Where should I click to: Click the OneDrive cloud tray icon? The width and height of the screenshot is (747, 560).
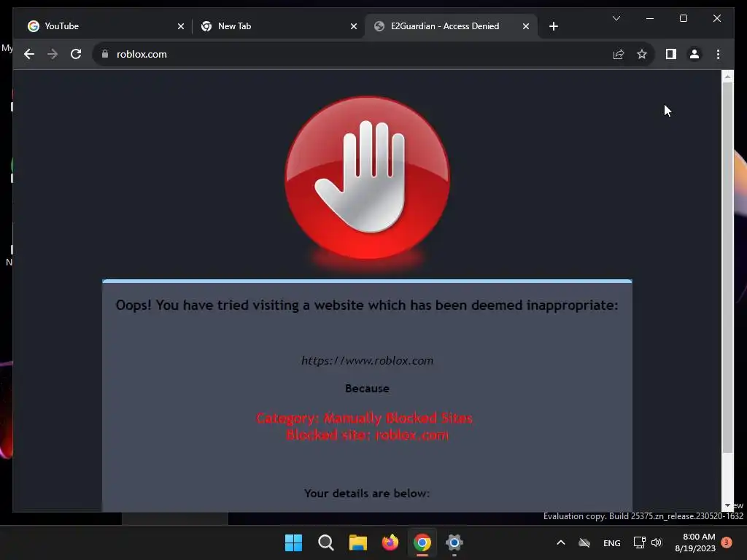[x=584, y=542]
